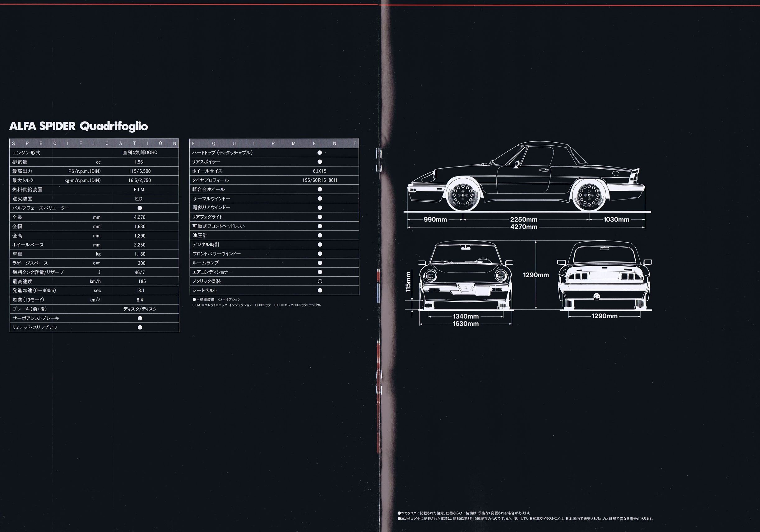Click the 4270mm overall length label
The height and width of the screenshot is (532, 760).
(x=524, y=227)
